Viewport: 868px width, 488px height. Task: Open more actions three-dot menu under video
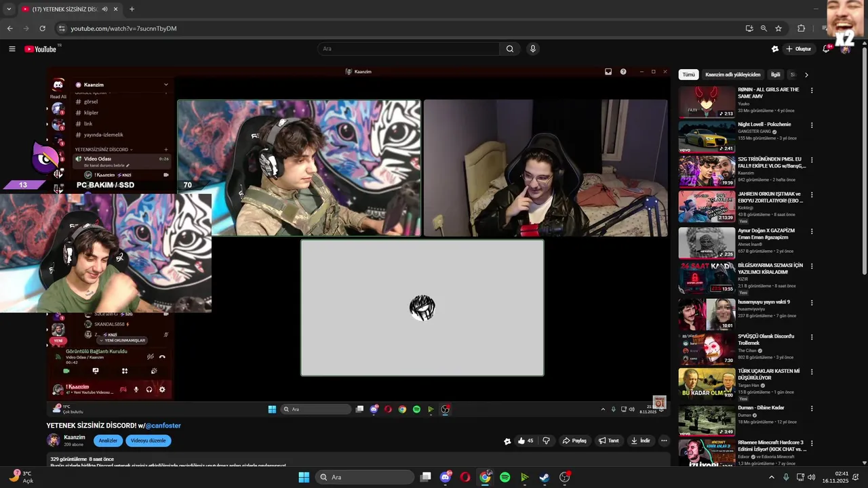(x=664, y=441)
